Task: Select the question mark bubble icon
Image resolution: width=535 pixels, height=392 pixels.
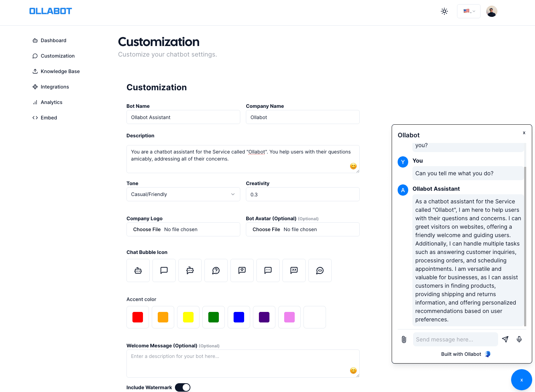Action: pyautogui.click(x=216, y=270)
